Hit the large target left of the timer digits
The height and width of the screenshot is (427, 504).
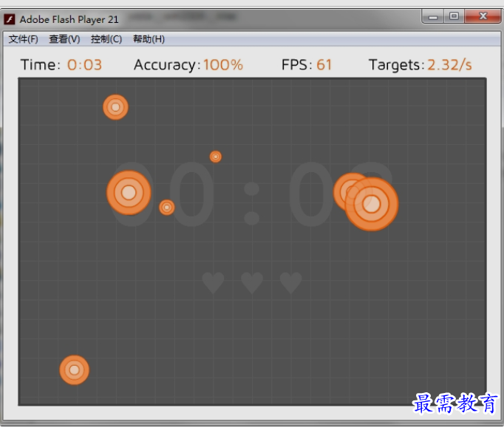pyautogui.click(x=129, y=193)
